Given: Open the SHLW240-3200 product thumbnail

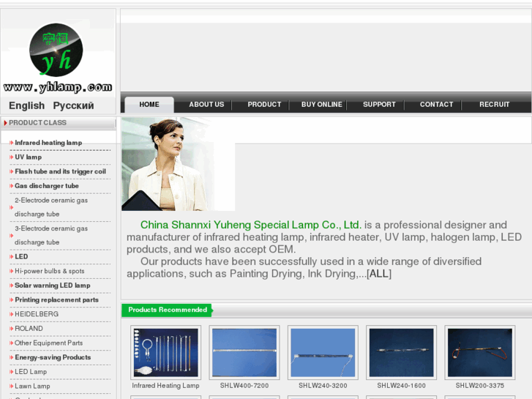Looking at the screenshot, I should click(323, 352).
